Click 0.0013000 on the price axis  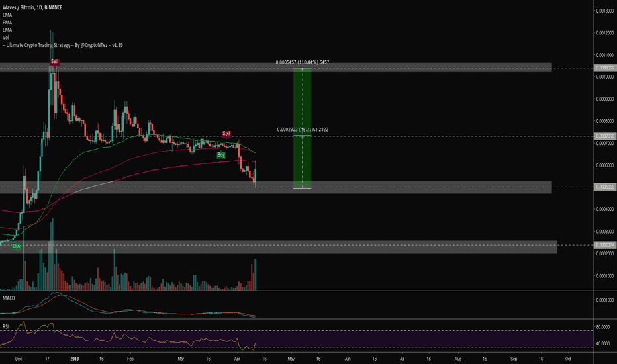point(605,11)
